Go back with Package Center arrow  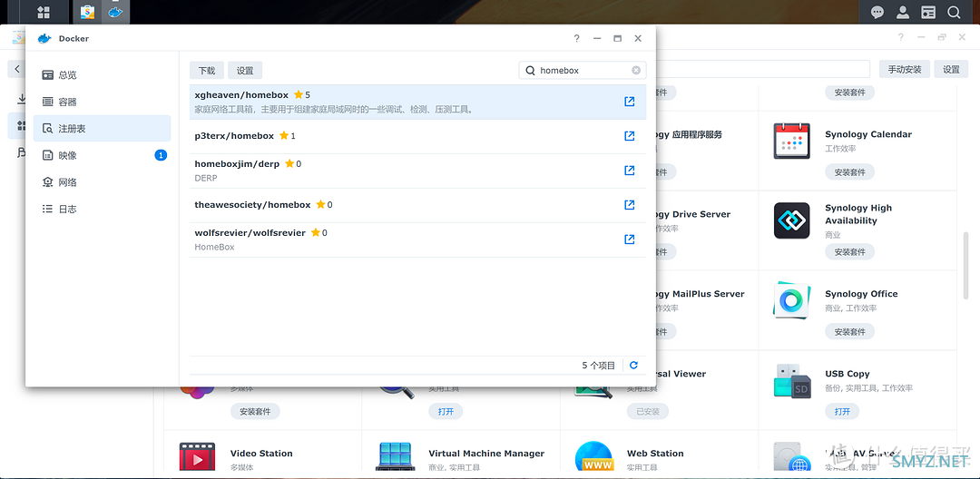coord(17,69)
